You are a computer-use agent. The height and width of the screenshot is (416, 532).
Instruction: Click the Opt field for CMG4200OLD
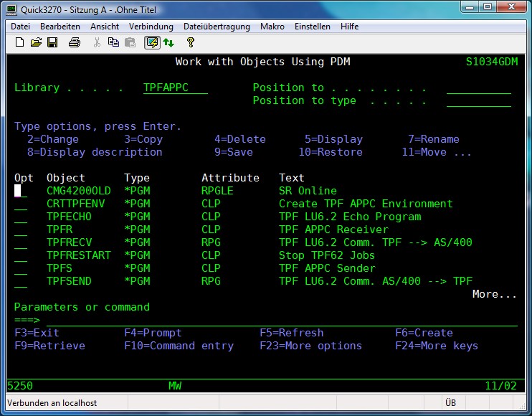coord(21,191)
